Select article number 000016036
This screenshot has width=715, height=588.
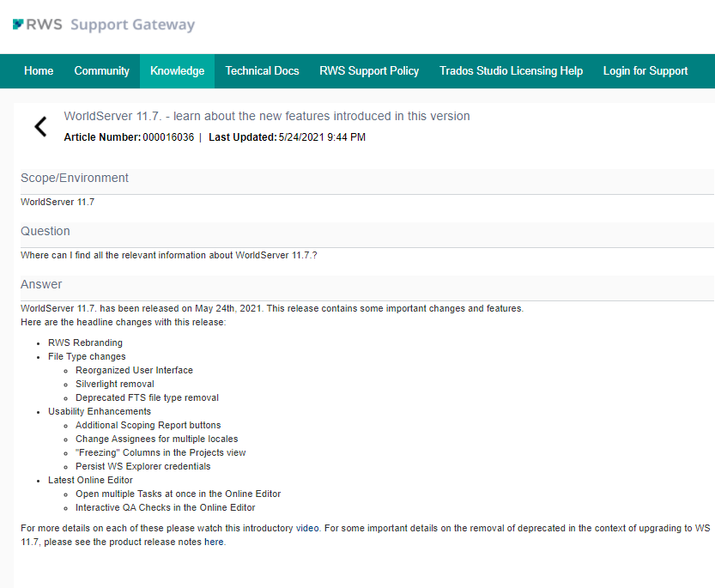[x=168, y=137]
